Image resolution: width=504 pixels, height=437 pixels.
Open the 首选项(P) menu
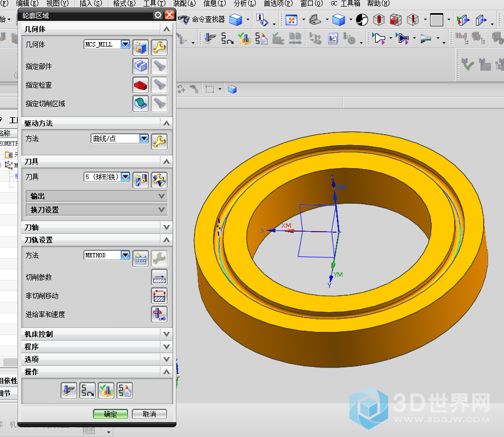click(x=278, y=3)
